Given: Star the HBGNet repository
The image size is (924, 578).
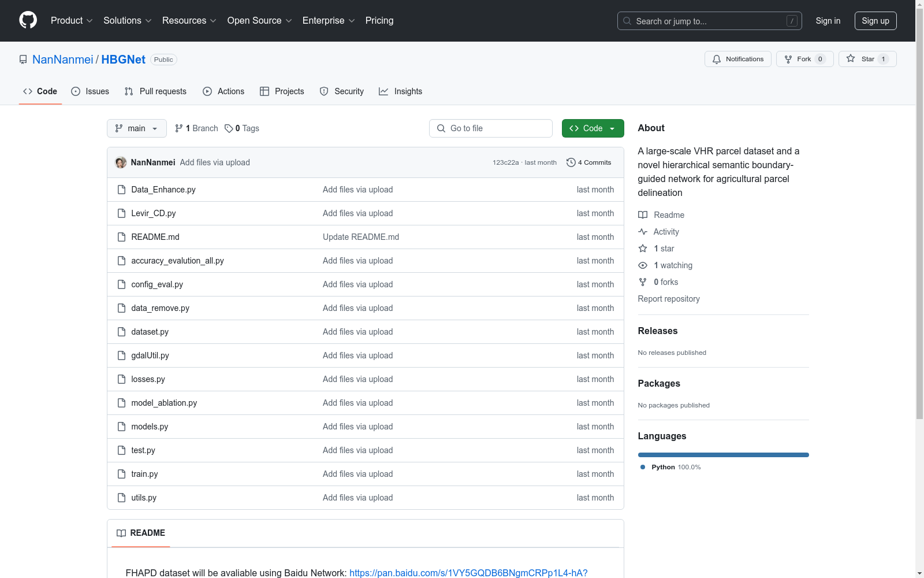Looking at the screenshot, I should tap(867, 59).
